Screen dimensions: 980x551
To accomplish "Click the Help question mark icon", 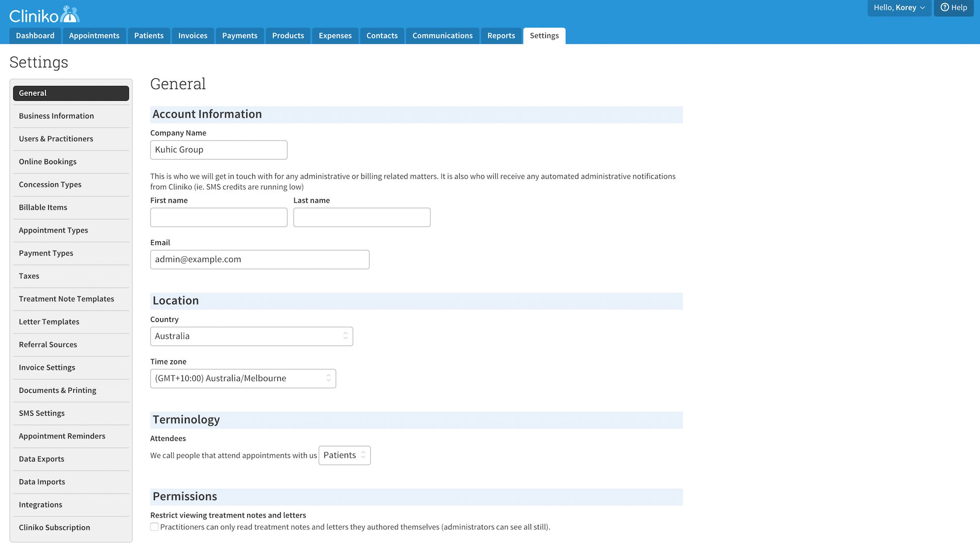I will tap(945, 7).
